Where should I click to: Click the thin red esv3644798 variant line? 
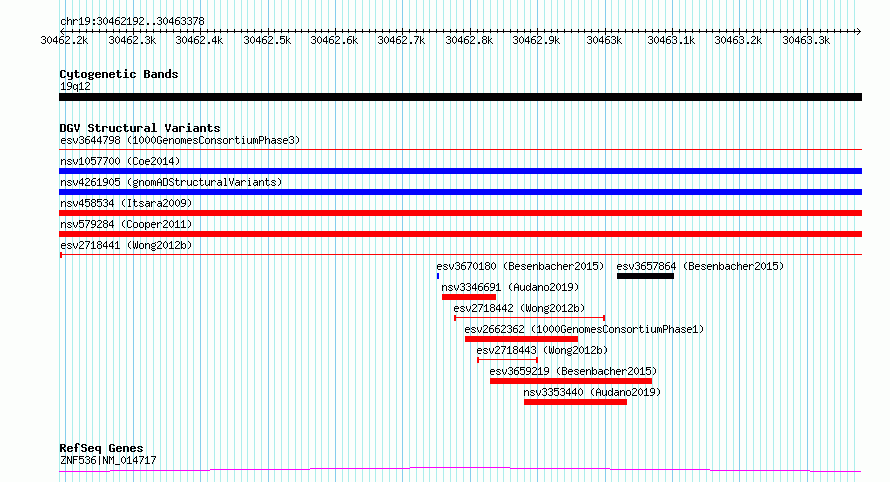tap(460, 150)
